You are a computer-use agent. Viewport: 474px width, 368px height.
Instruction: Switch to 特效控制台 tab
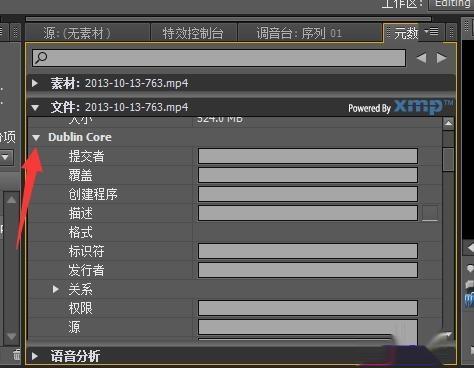tap(194, 33)
